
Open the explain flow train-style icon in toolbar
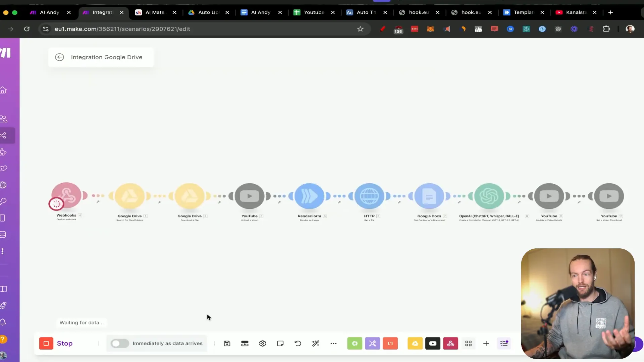(245, 343)
